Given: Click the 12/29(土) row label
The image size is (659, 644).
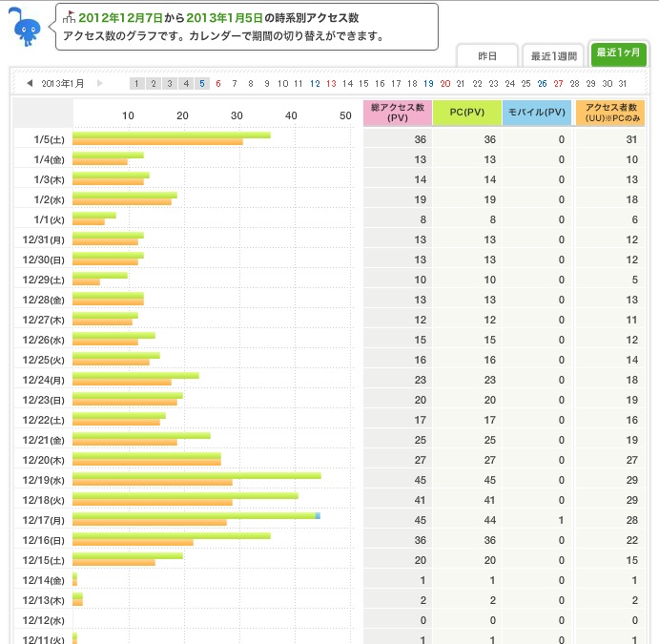Looking at the screenshot, I should (44, 280).
